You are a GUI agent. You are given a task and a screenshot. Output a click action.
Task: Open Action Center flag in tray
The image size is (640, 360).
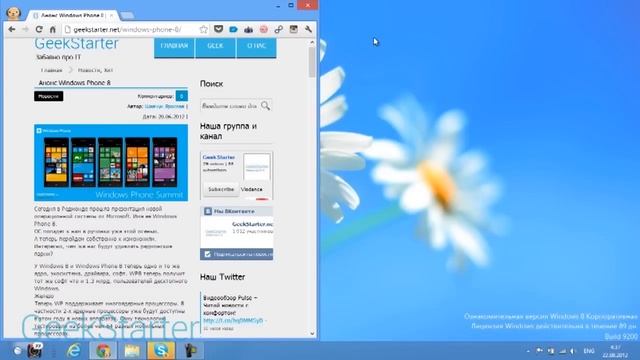539,351
